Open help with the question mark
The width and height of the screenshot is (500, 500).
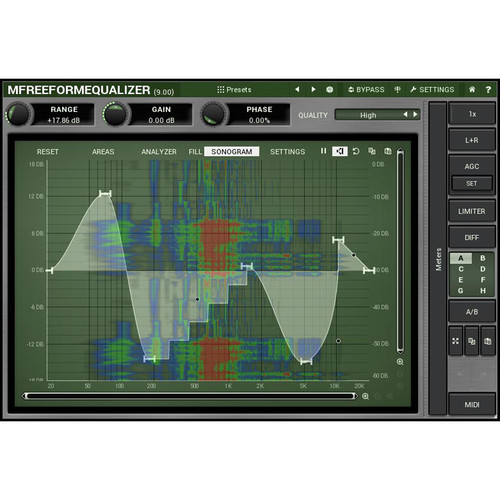(x=488, y=89)
